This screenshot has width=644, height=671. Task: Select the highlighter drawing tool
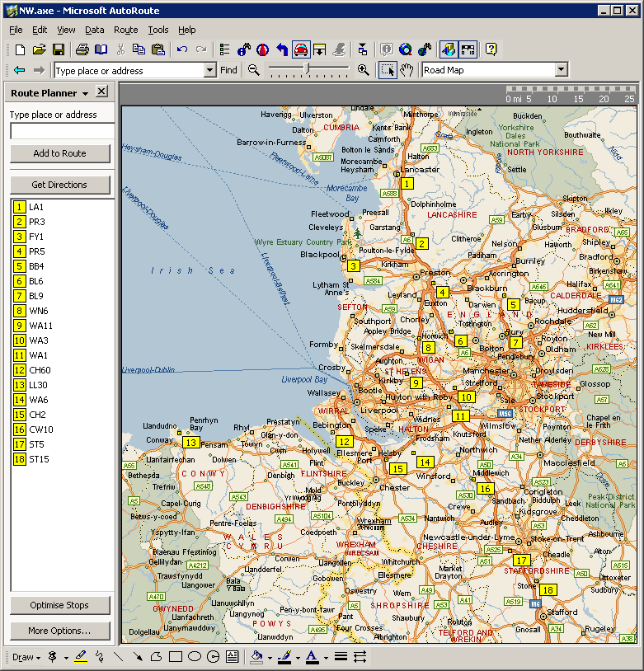tap(80, 657)
